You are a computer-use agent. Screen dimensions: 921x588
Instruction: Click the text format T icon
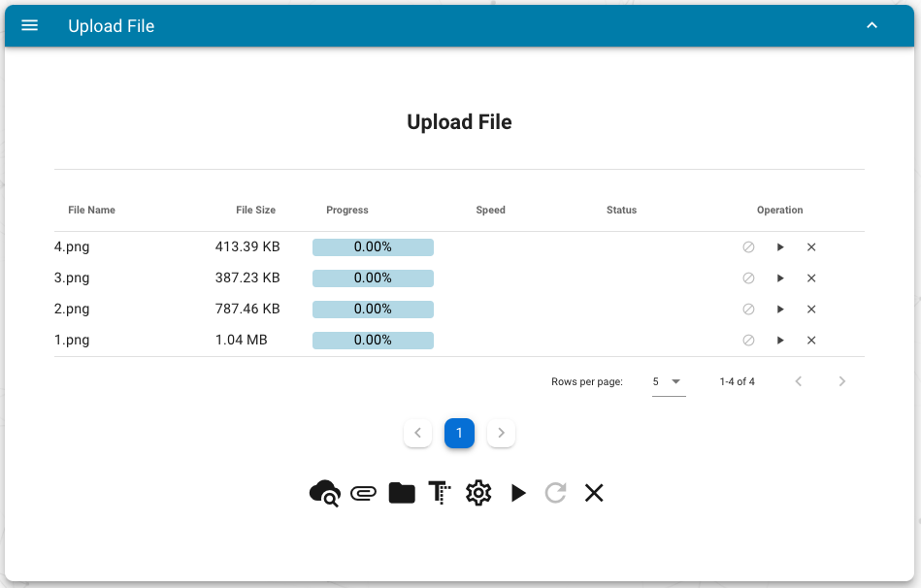coord(440,493)
